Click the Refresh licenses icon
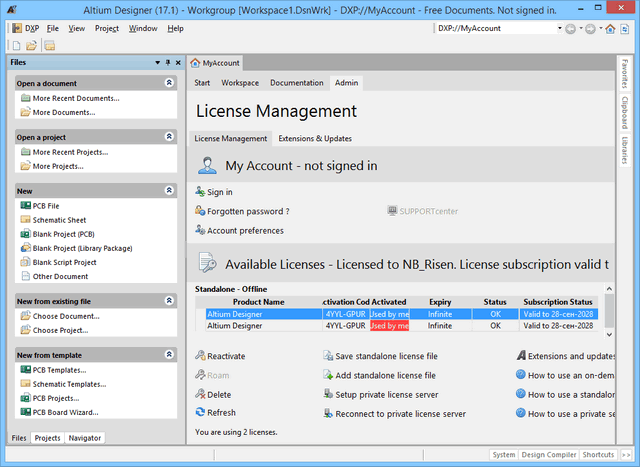The height and width of the screenshot is (467, 640). point(201,412)
